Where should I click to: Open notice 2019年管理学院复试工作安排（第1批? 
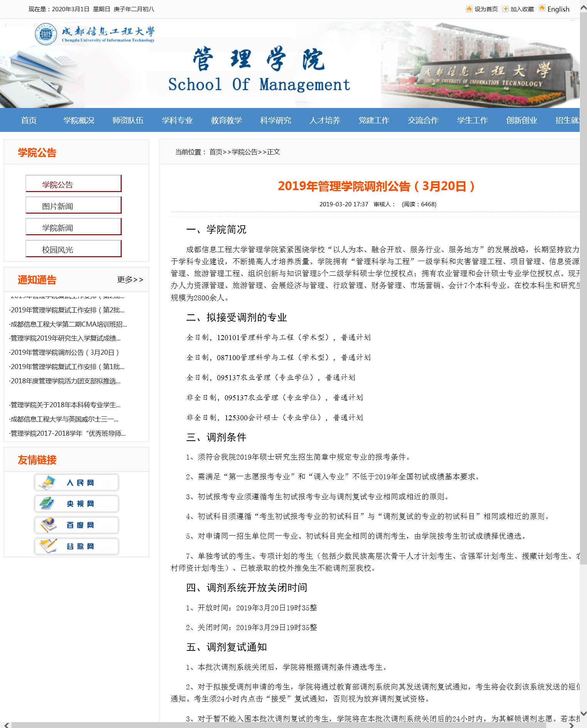click(67, 367)
